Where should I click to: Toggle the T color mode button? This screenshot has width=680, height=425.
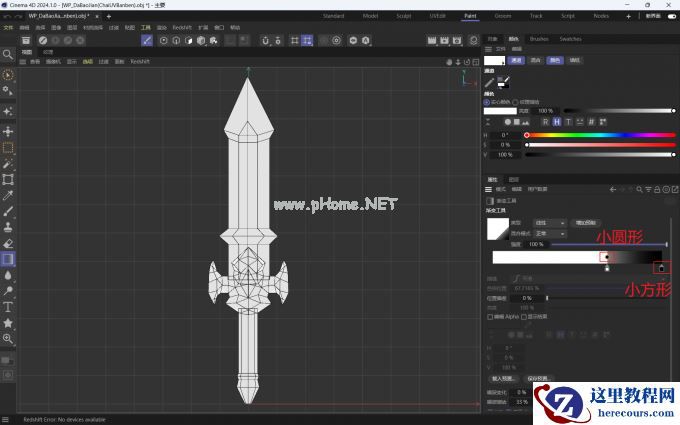coord(568,122)
